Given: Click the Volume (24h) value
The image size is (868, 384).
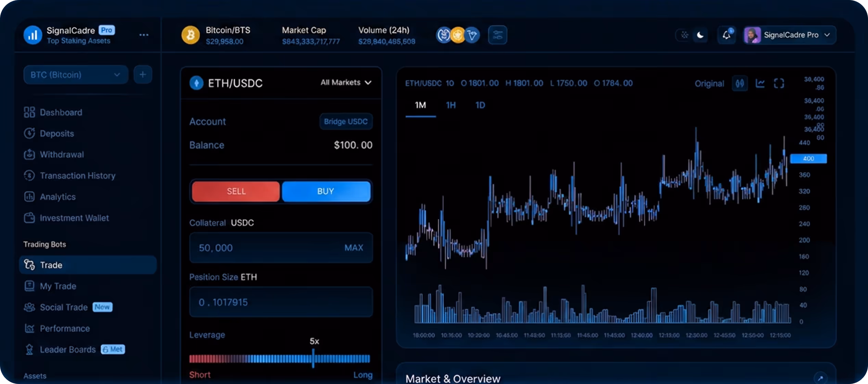Looking at the screenshot, I should [387, 41].
